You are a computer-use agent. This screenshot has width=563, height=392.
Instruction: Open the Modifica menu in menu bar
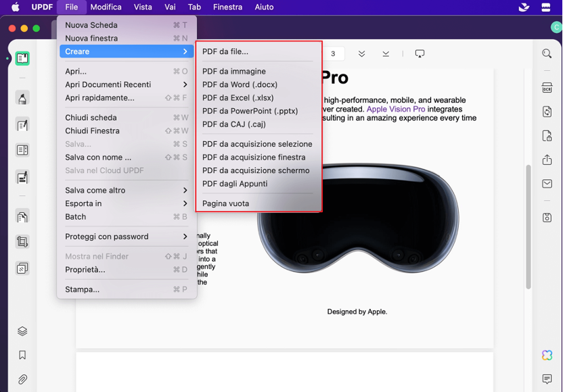(106, 7)
